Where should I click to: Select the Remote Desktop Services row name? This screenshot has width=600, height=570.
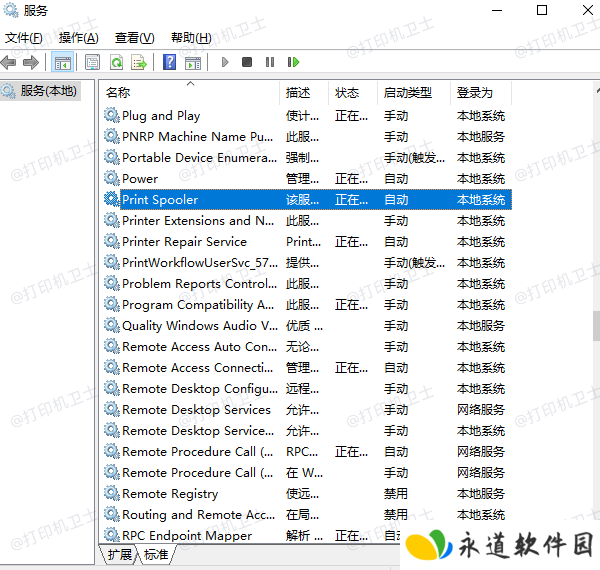[x=196, y=410]
